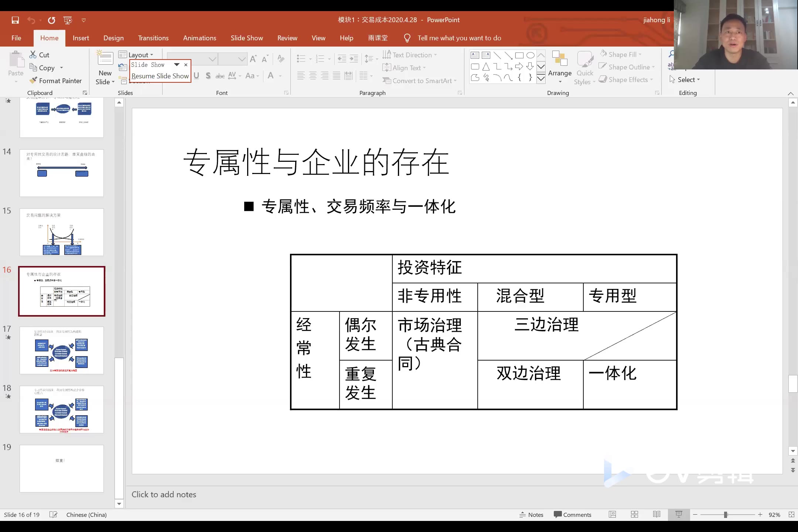Expand the Select dropdown arrow

698,79
